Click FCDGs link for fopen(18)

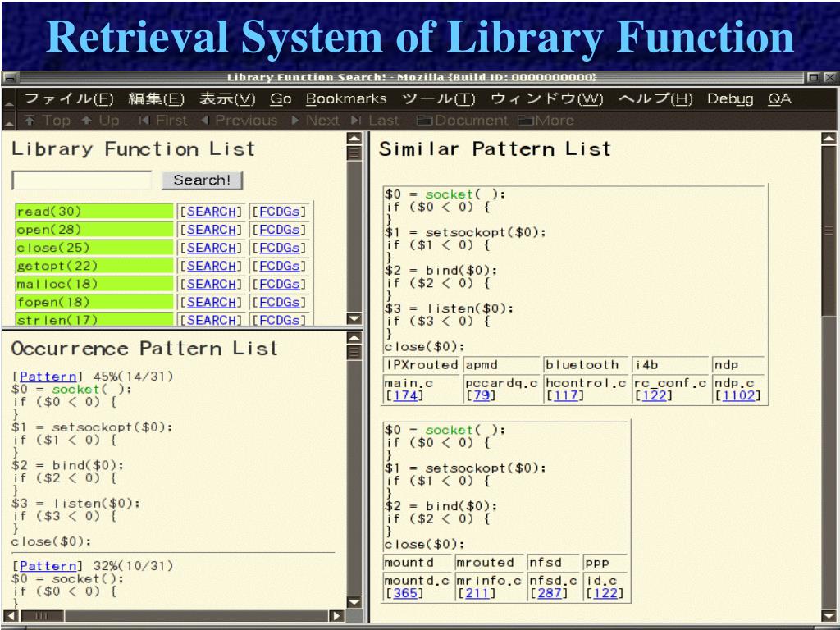tap(279, 303)
